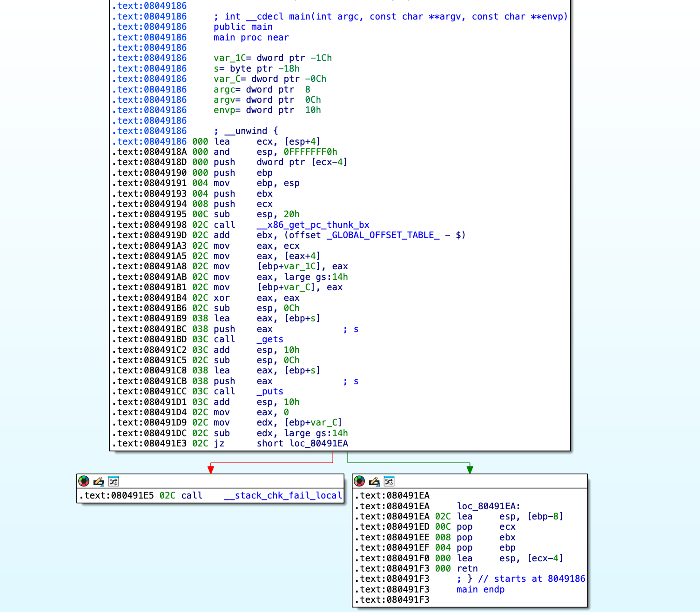Click the '; __unwind {' comment line
Viewport: 700px width, 612px height.
pyautogui.click(x=246, y=131)
